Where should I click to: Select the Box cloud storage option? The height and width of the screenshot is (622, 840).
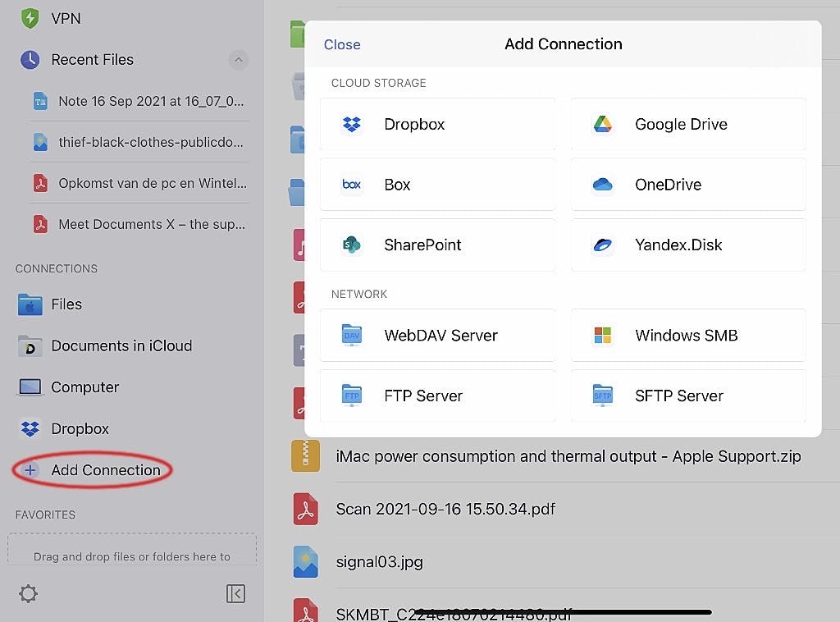(x=437, y=185)
